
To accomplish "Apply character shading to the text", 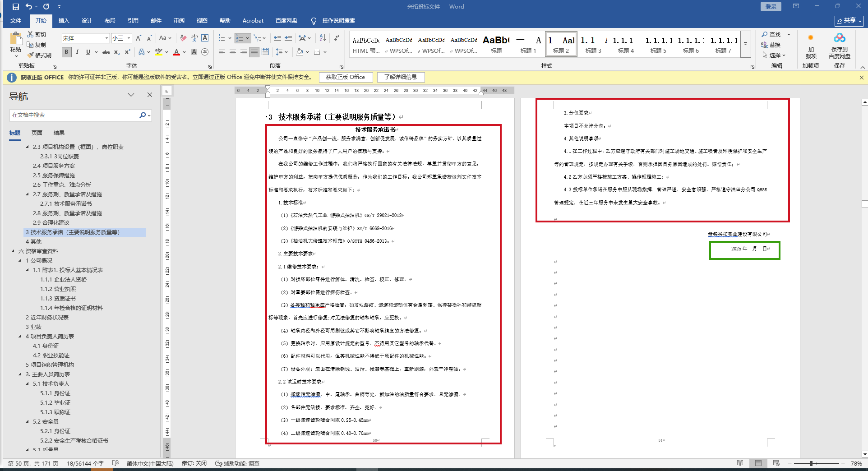I will 194,52.
